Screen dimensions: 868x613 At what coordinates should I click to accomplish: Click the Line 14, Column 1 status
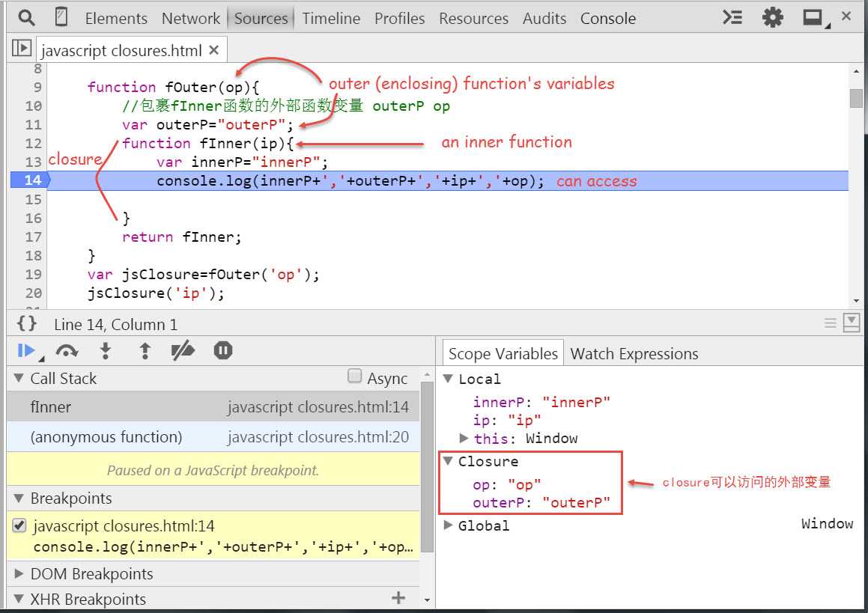coord(115,324)
